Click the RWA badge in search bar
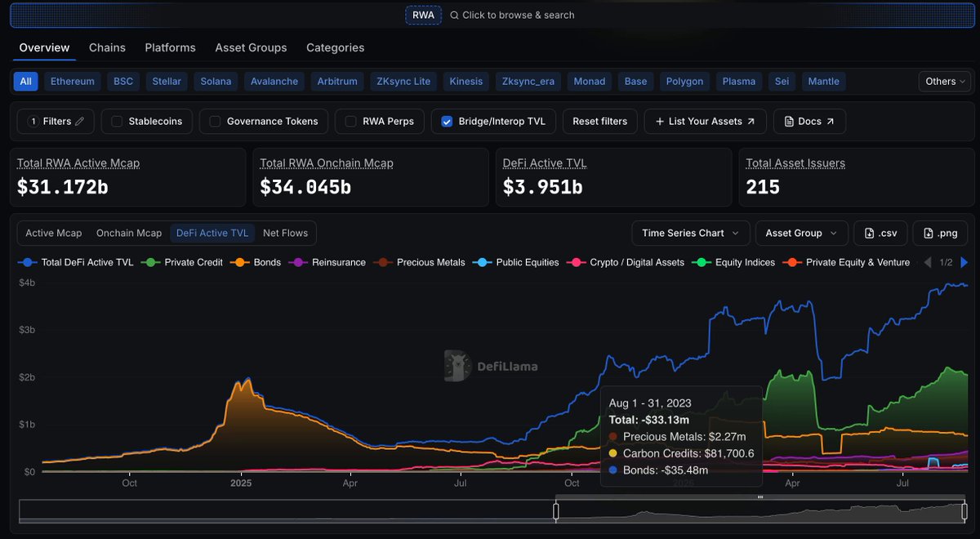980x539 pixels. [x=423, y=15]
